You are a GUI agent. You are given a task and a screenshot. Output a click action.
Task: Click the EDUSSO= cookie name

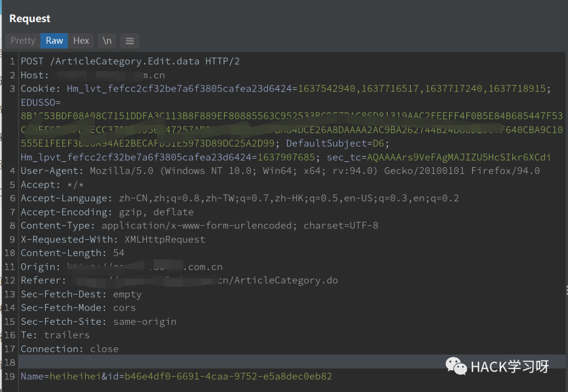click(40, 102)
